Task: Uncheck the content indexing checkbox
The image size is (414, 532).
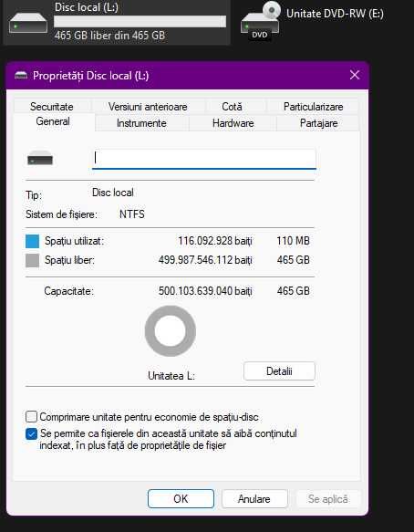Action: click(32, 434)
